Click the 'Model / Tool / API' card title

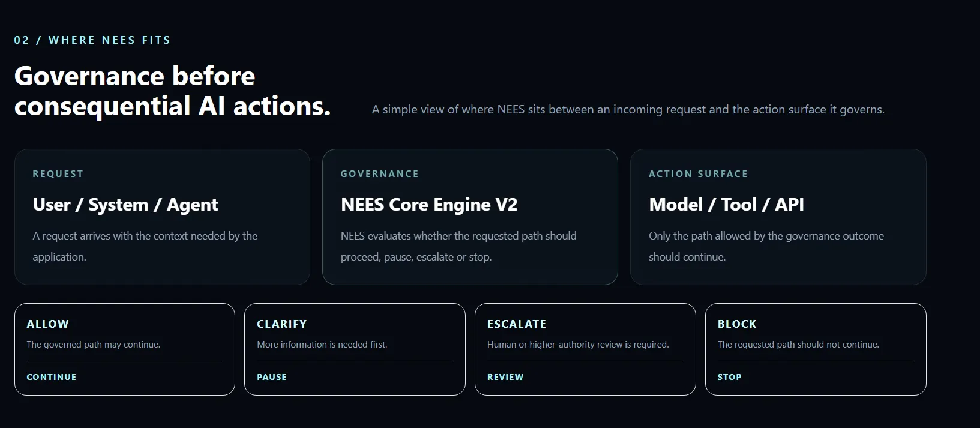pyautogui.click(x=726, y=205)
